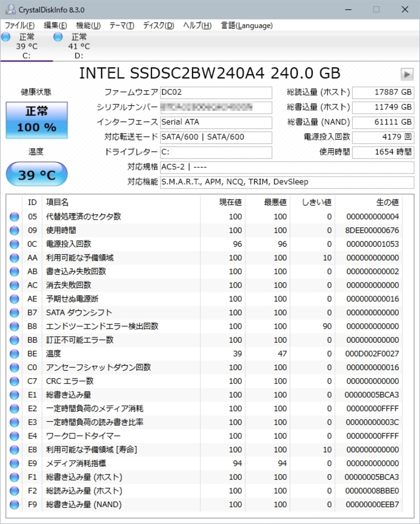Viewport: 420px width, 524px height.
Task: Click the blue status dot for ID 05
Action: (14, 217)
